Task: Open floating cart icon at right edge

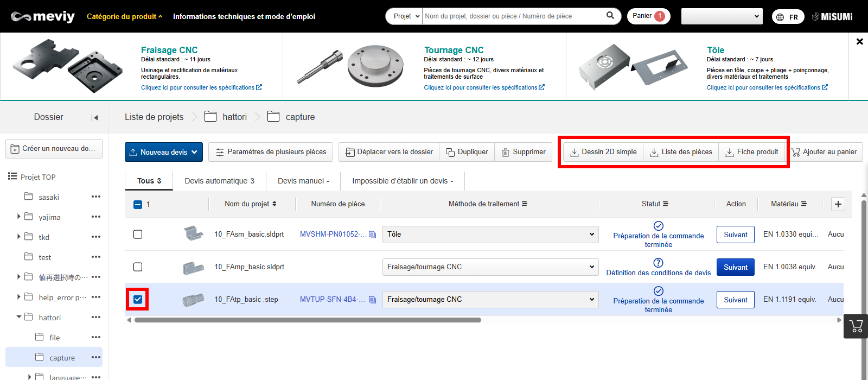Action: (856, 326)
